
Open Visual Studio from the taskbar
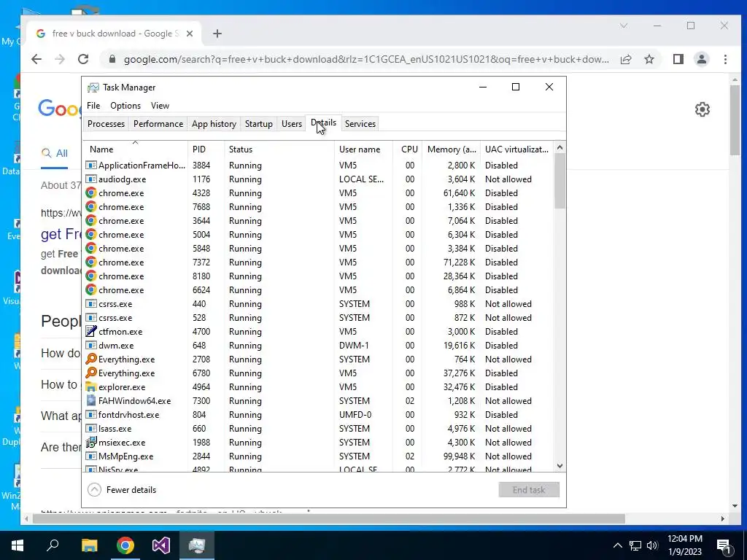click(161, 545)
